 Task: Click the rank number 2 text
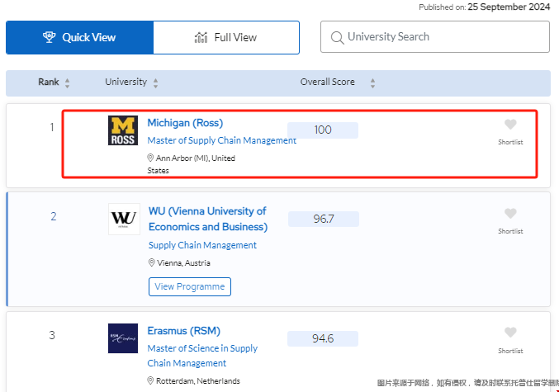[x=54, y=216]
